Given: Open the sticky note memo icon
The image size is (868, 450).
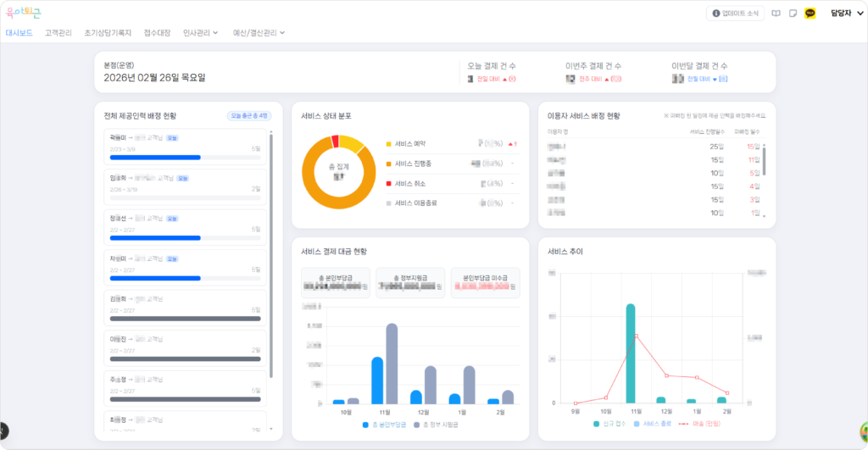Looking at the screenshot, I should pos(793,14).
